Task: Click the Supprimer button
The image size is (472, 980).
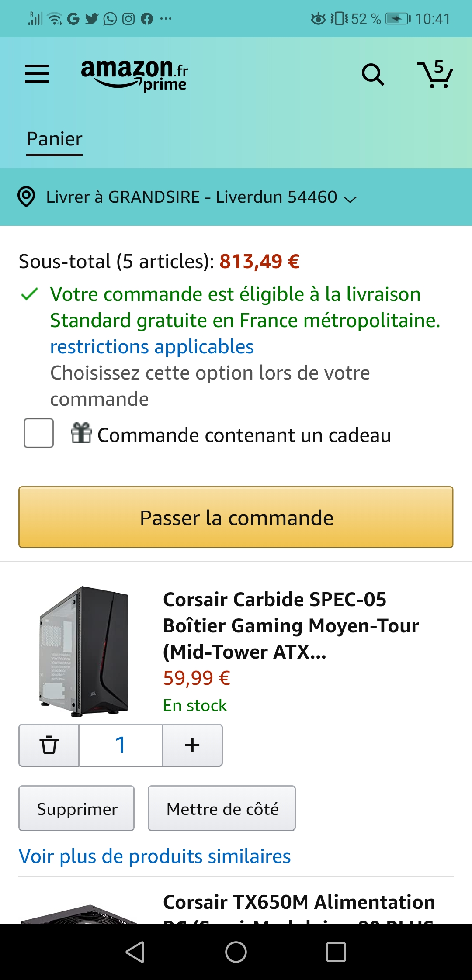Action: tap(76, 808)
